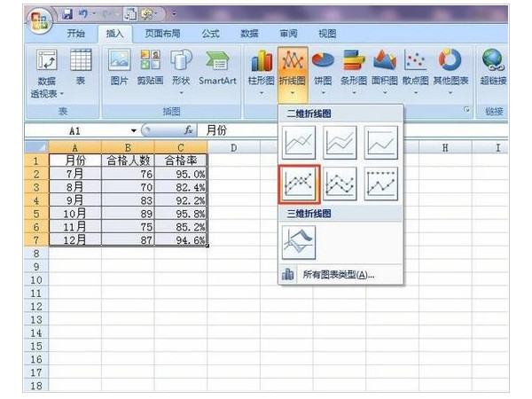Viewport: 532px width, 399px height.
Task: Select cell with value 95.0%
Action: (x=181, y=174)
